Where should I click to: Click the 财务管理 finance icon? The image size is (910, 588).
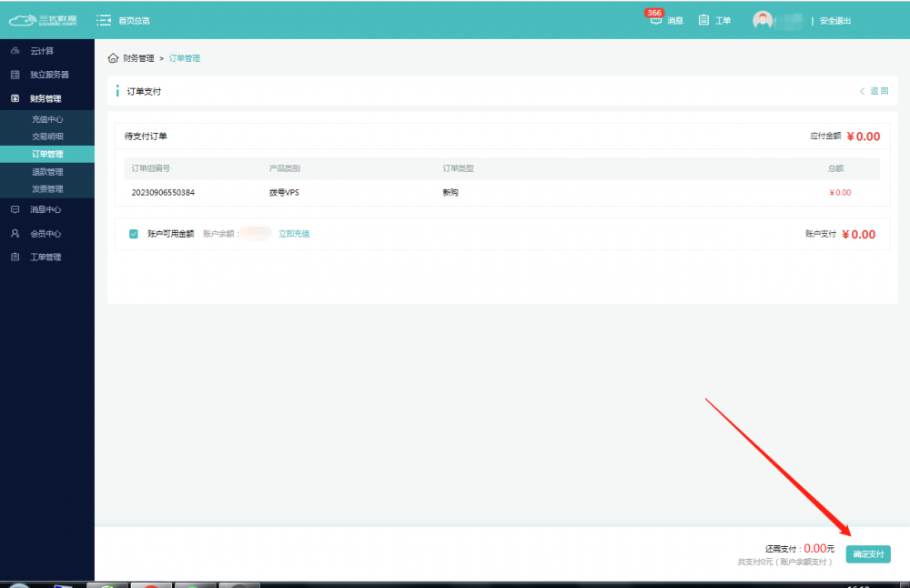pos(15,98)
